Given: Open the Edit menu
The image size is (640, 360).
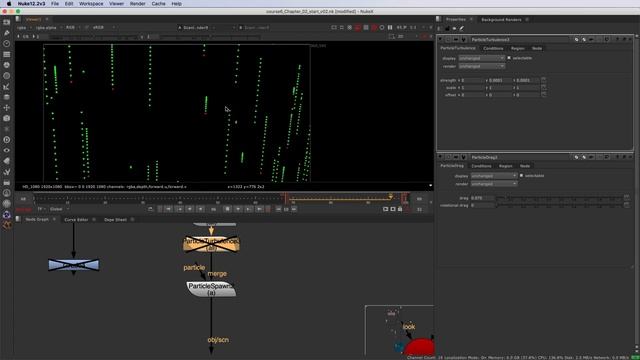Looking at the screenshot, I should pyautogui.click(x=69, y=4).
